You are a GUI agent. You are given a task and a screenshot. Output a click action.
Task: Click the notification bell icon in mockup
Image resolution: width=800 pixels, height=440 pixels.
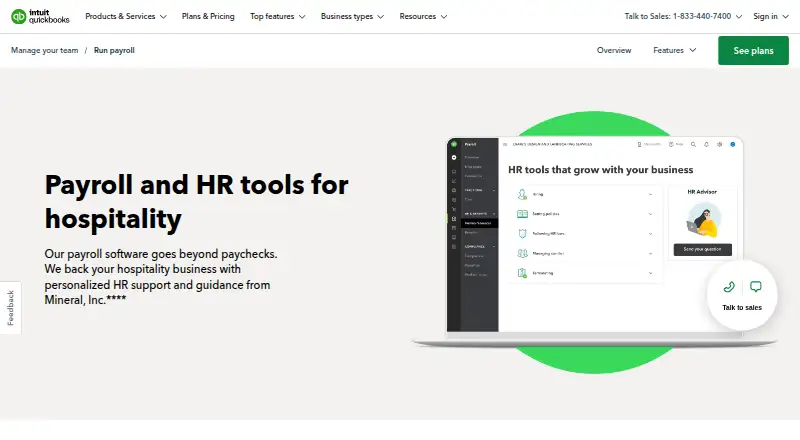tap(707, 144)
